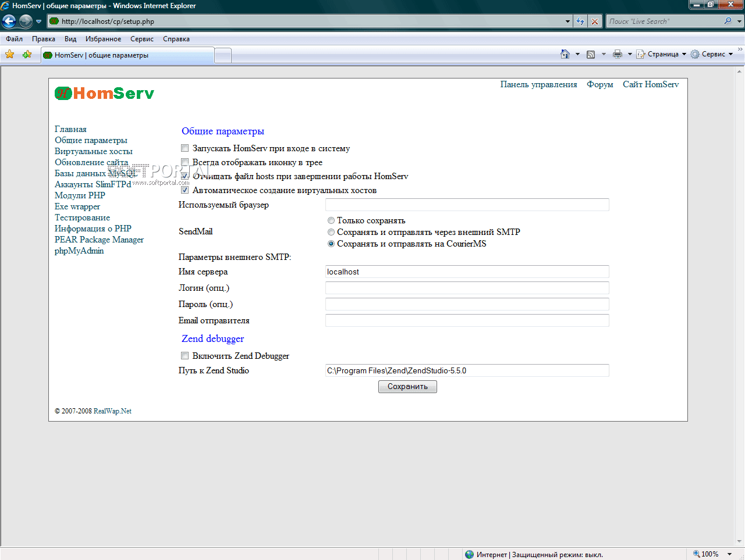Expand the Print dropdown arrow

[x=630, y=54]
